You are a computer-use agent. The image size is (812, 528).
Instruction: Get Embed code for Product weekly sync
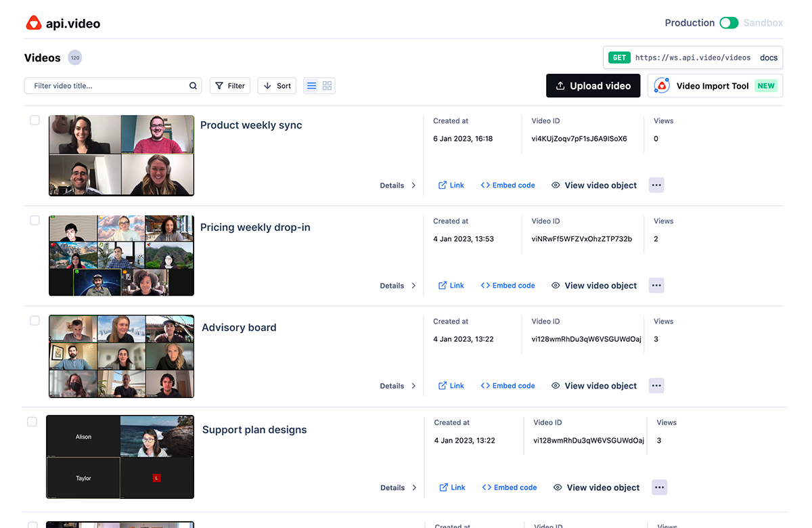pyautogui.click(x=507, y=185)
